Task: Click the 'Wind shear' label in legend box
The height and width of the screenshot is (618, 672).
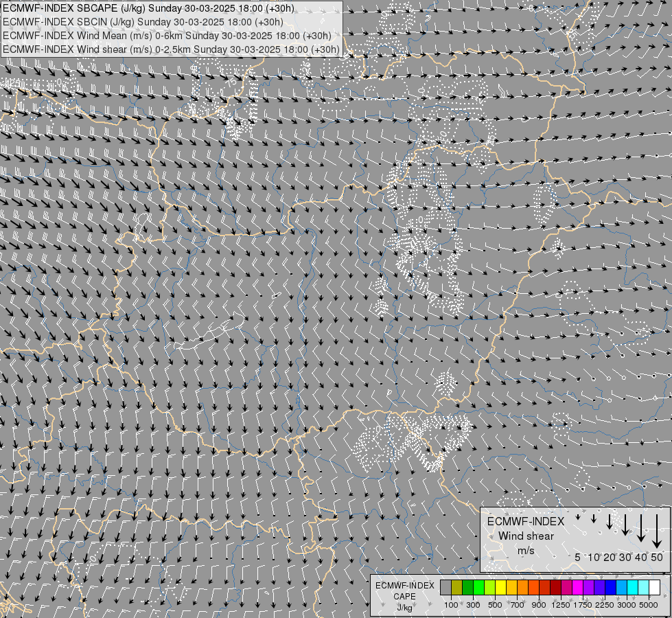Action: click(x=526, y=536)
